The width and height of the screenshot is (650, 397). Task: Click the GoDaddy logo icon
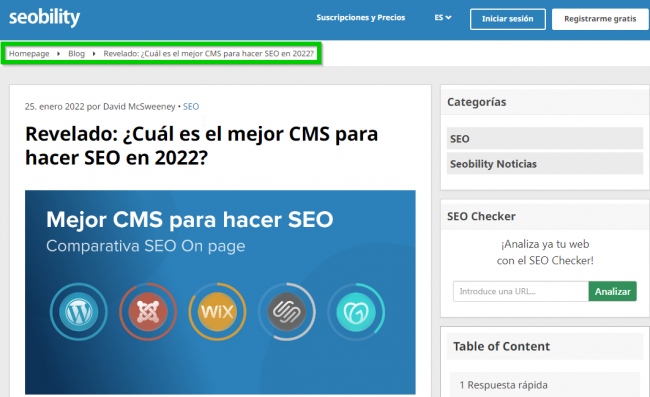(x=356, y=312)
